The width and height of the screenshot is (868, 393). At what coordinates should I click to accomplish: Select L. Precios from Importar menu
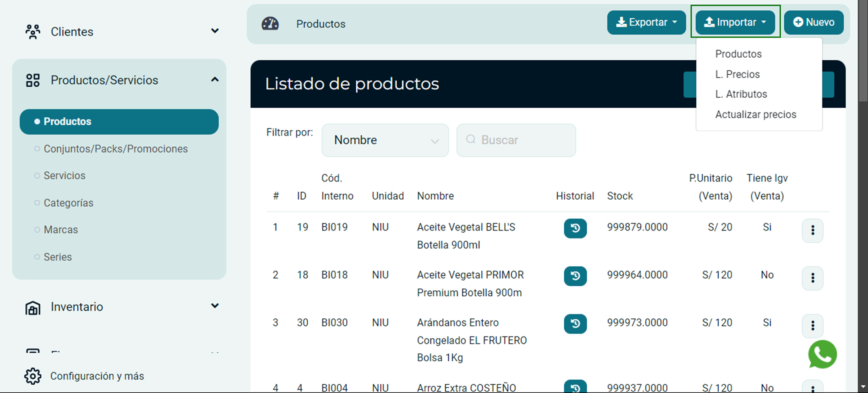point(737,74)
